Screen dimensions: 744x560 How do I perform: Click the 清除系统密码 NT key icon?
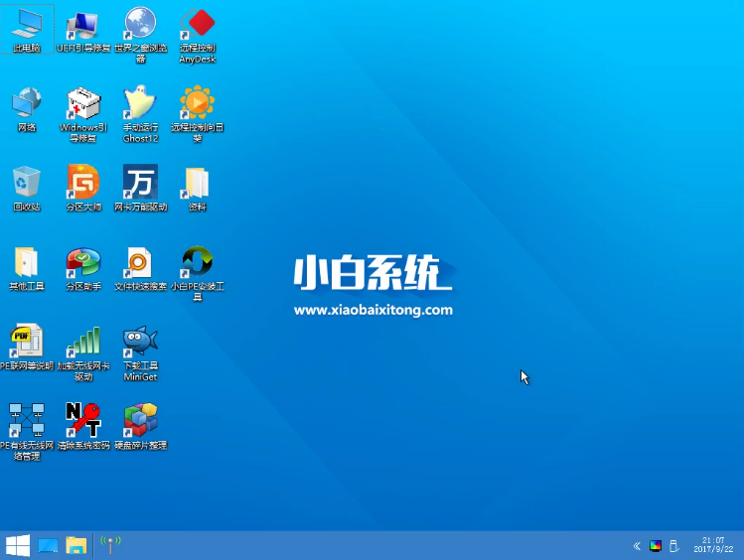(82, 420)
